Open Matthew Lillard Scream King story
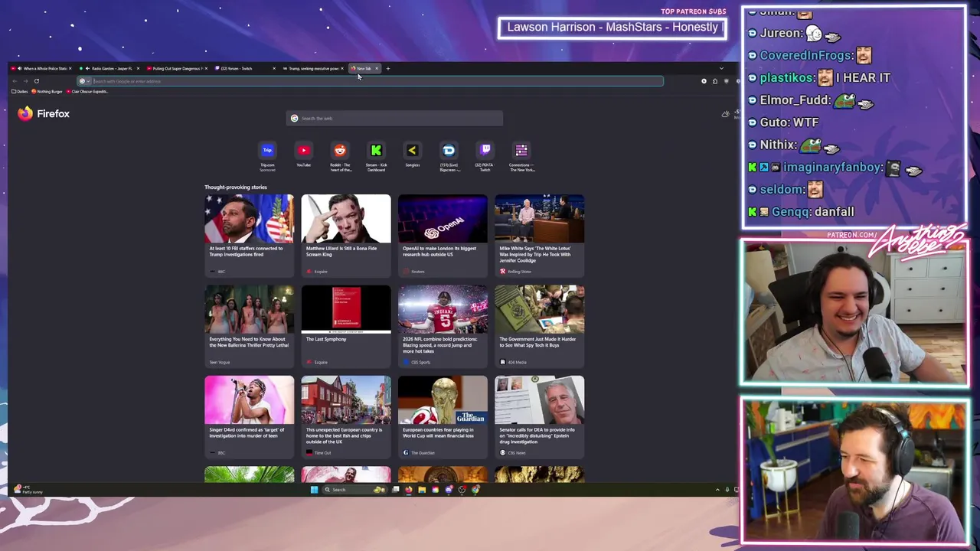Viewport: 980px width, 551px height. pos(346,236)
